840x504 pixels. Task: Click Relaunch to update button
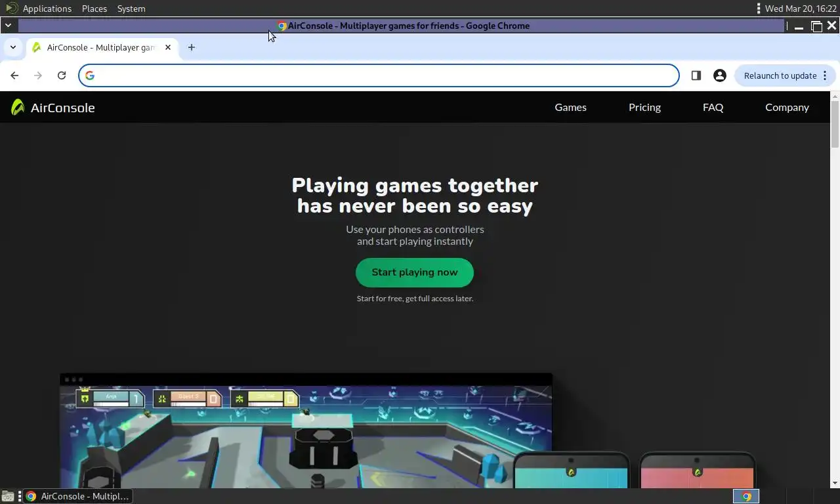(780, 75)
